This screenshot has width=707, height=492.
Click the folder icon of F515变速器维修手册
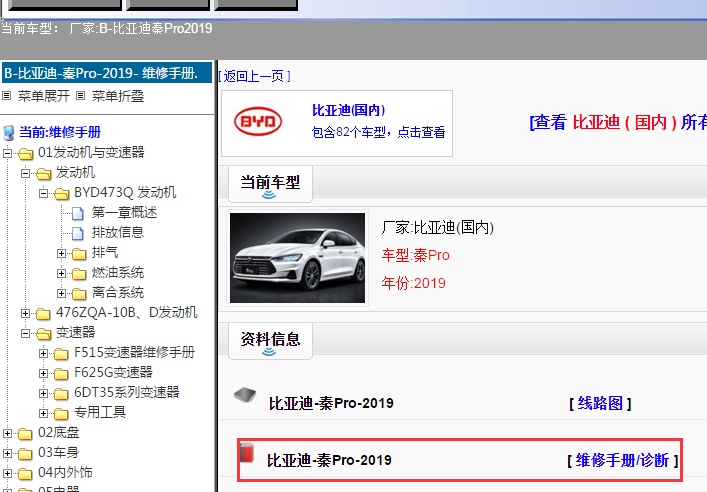pos(61,354)
